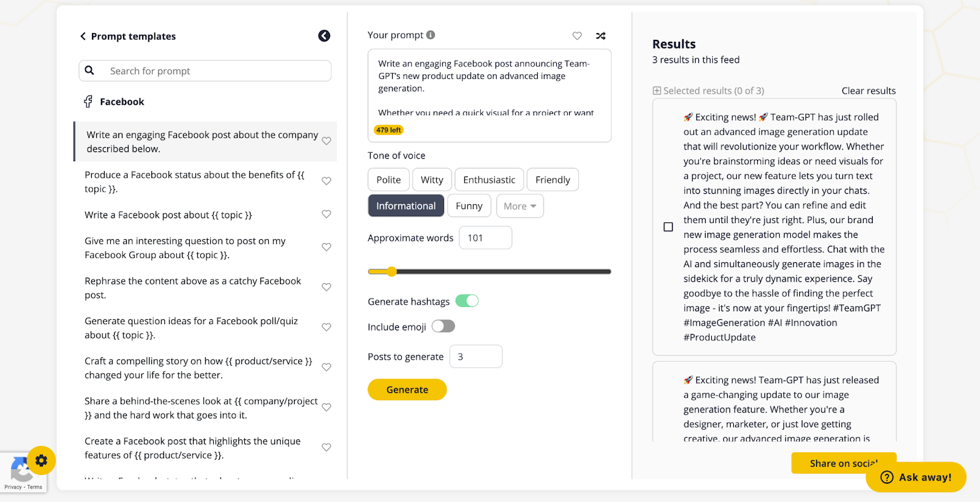Toggle Generate hashtags off
The height and width of the screenshot is (502, 980).
(467, 301)
